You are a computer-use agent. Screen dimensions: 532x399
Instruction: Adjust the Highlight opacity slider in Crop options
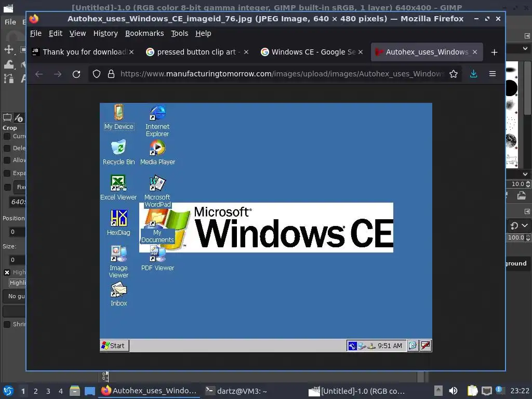[x=17, y=283]
